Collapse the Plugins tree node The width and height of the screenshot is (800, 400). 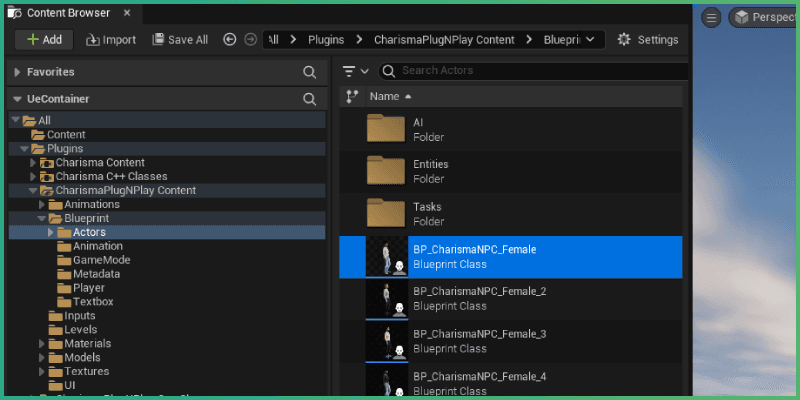point(24,148)
